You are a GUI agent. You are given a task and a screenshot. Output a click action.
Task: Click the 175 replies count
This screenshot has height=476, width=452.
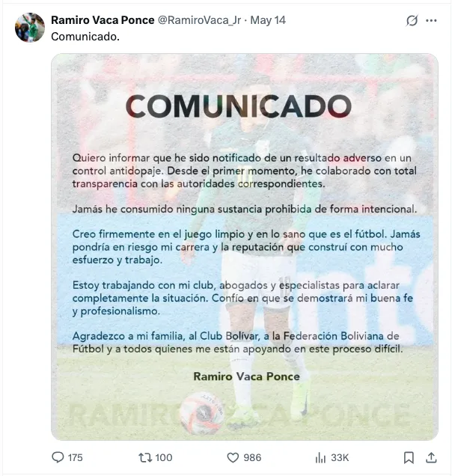(x=75, y=457)
